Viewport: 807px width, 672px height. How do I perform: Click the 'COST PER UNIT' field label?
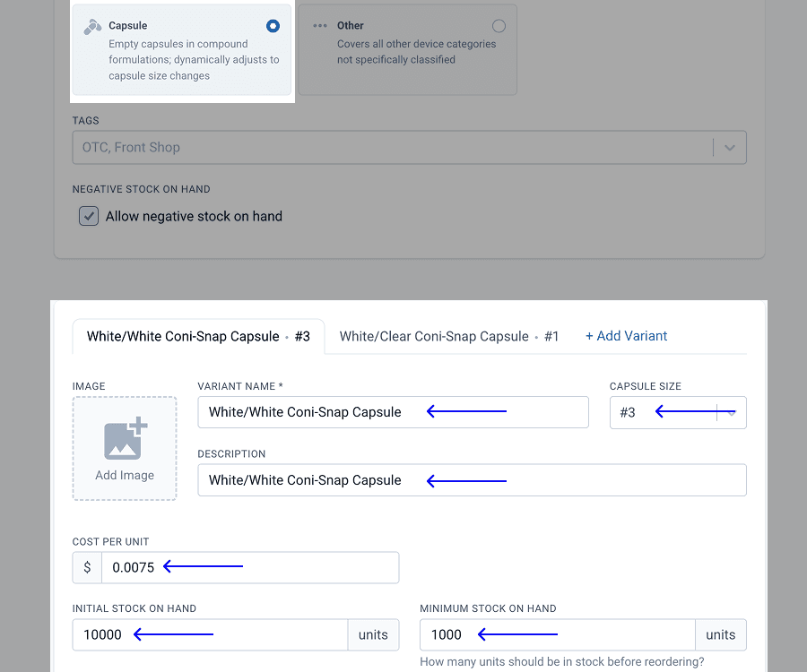pyautogui.click(x=110, y=542)
